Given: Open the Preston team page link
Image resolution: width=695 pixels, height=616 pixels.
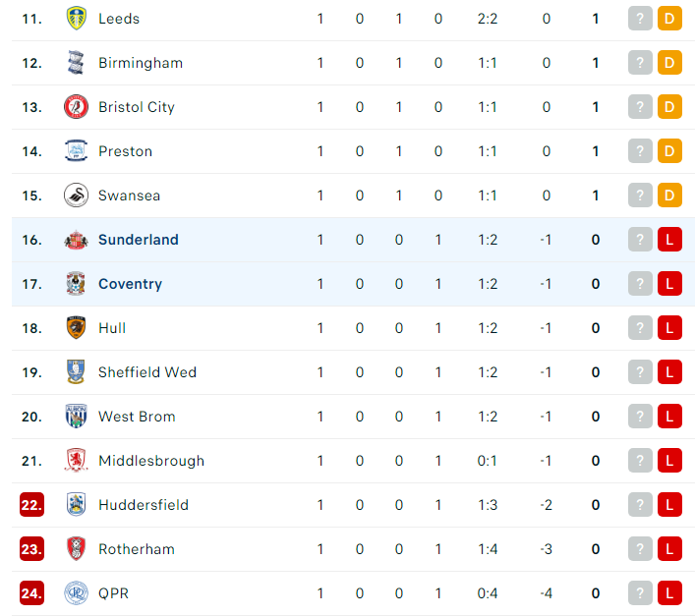Looking at the screenshot, I should pyautogui.click(x=125, y=151).
